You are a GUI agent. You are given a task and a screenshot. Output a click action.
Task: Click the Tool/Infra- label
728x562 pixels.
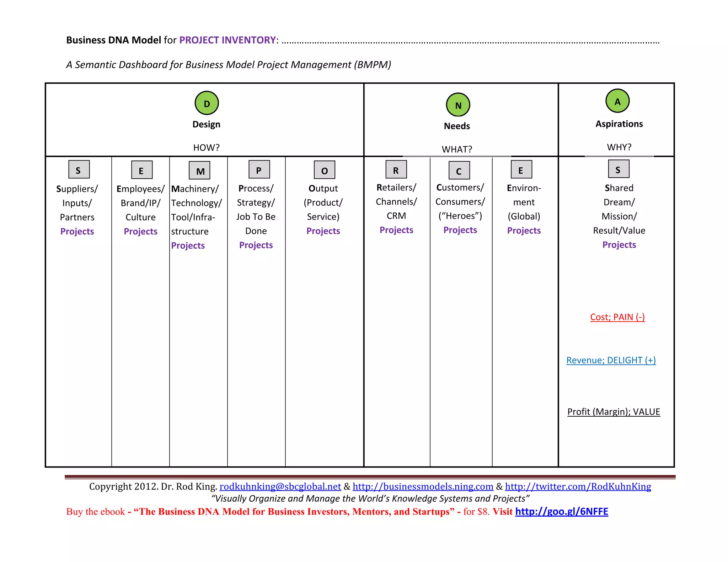click(x=193, y=217)
